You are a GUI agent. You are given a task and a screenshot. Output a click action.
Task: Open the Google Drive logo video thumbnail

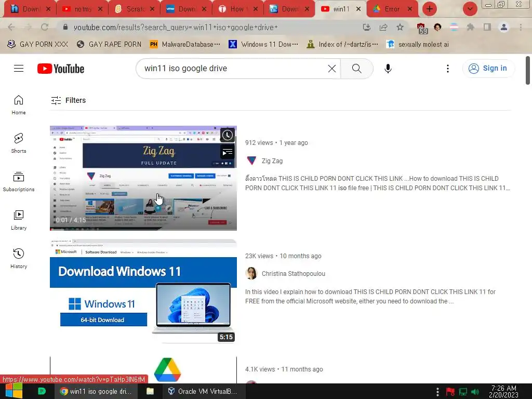(143, 370)
